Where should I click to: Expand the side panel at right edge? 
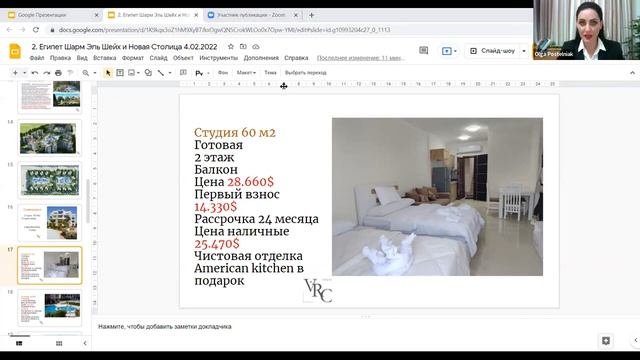636,340
